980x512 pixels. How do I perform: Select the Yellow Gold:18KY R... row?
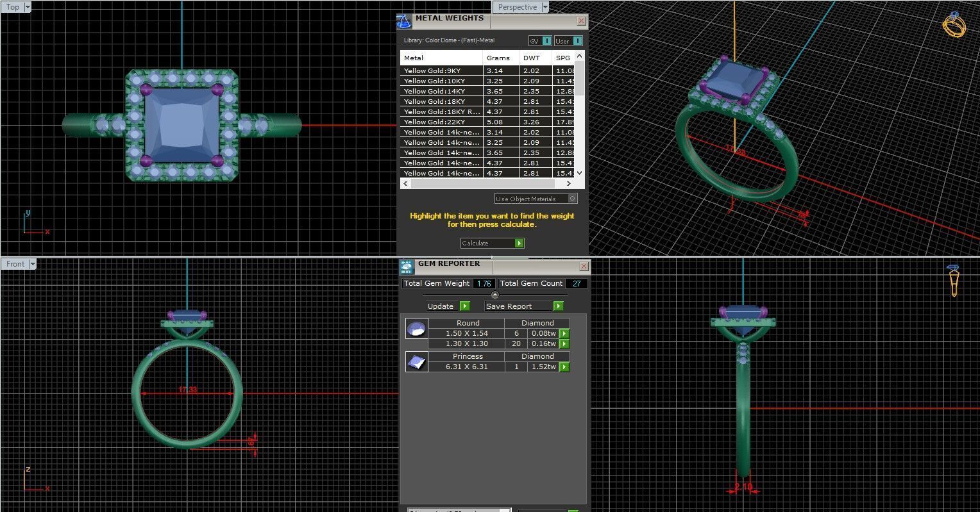coord(487,111)
